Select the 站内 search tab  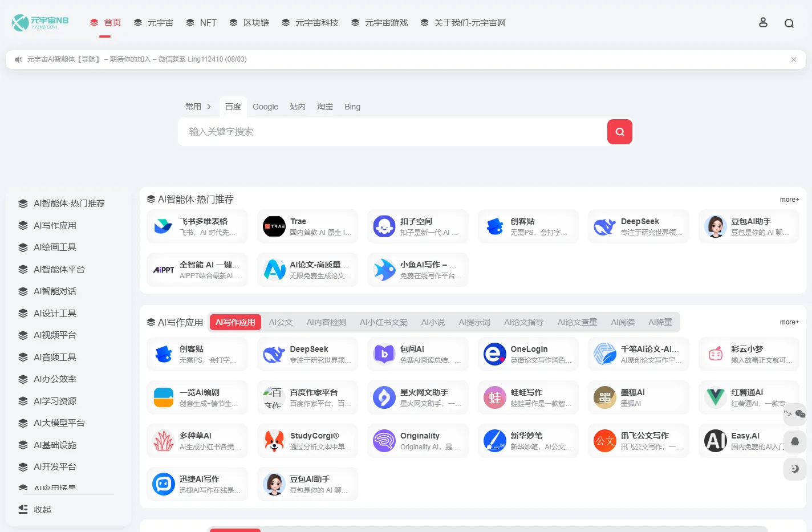coord(298,107)
